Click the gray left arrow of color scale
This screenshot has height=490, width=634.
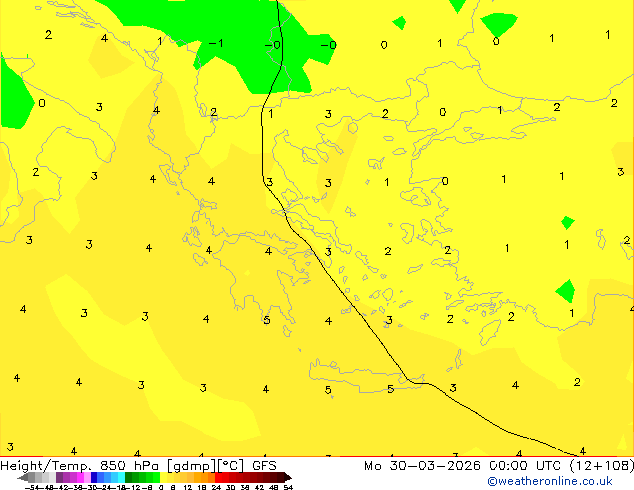pos(22,477)
